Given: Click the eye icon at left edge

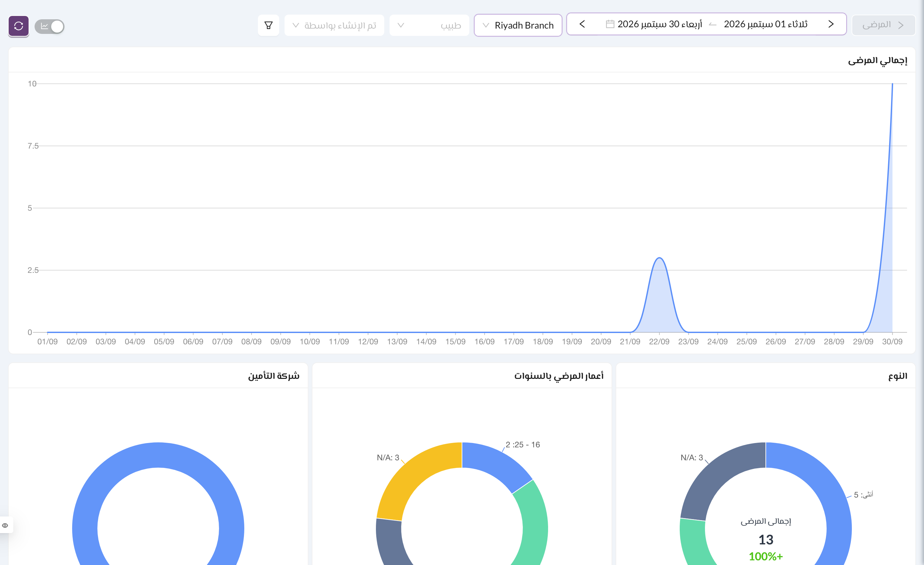Looking at the screenshot, I should tap(5, 525).
